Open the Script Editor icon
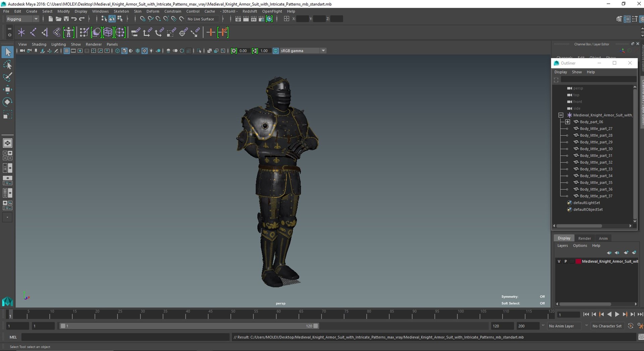The height and width of the screenshot is (351, 644). (x=641, y=337)
